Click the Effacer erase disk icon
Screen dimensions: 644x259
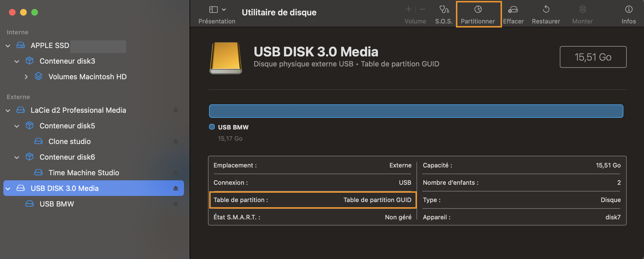pos(513,9)
